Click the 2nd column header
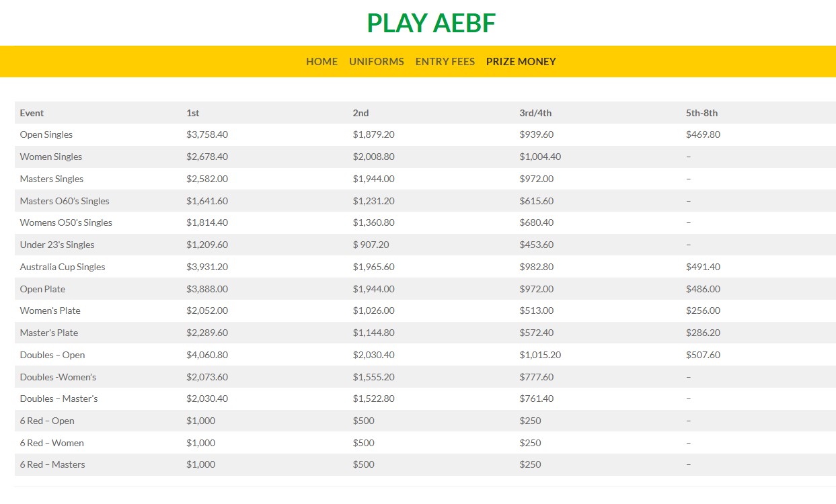The image size is (836, 504). pyautogui.click(x=361, y=113)
